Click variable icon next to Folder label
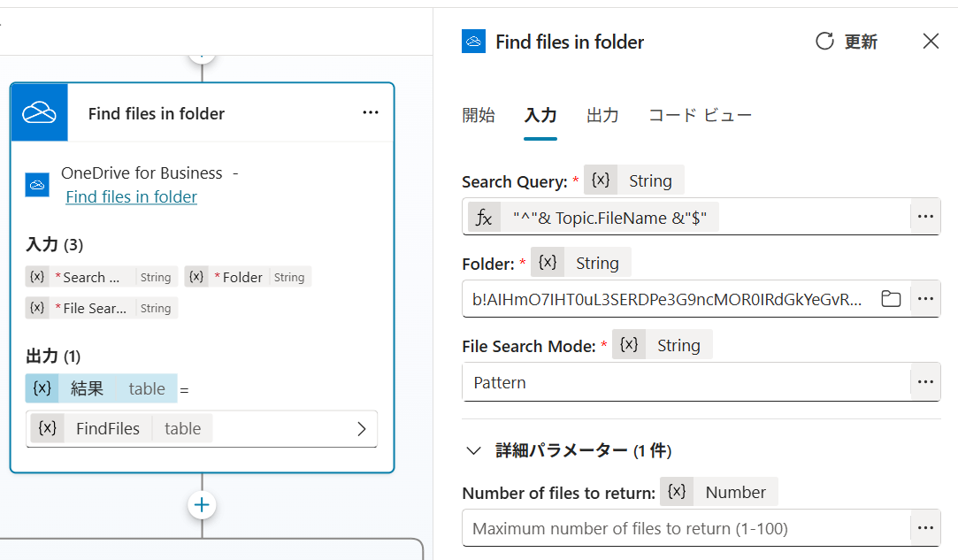Image resolution: width=958 pixels, height=560 pixels. [x=548, y=262]
